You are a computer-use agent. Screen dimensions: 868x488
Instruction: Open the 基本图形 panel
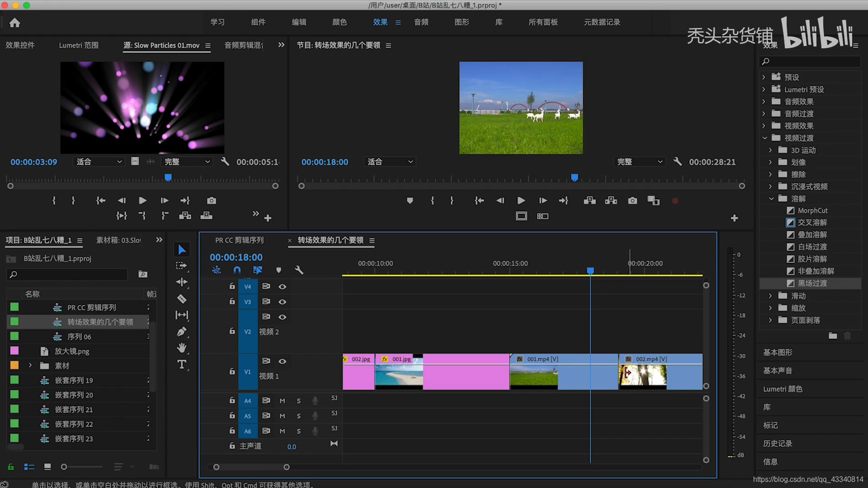(x=778, y=352)
